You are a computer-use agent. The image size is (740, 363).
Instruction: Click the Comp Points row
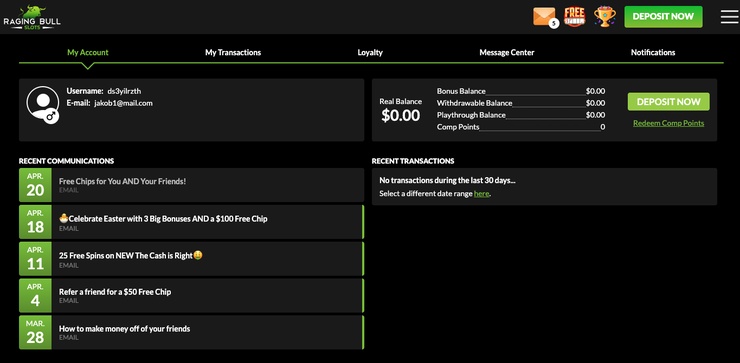pyautogui.click(x=521, y=127)
